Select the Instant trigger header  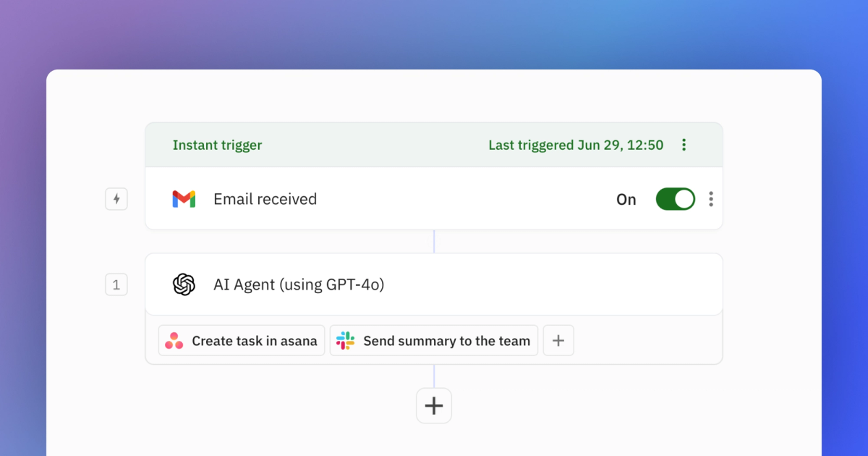[217, 145]
